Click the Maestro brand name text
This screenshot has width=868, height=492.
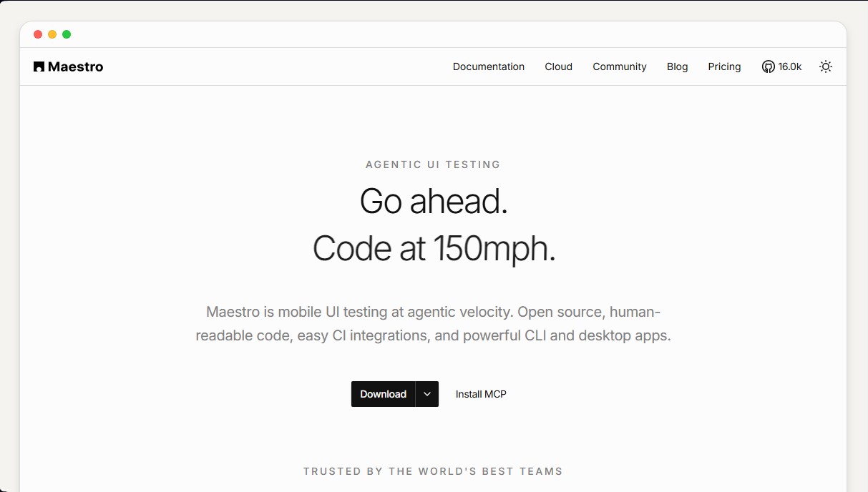pos(76,67)
